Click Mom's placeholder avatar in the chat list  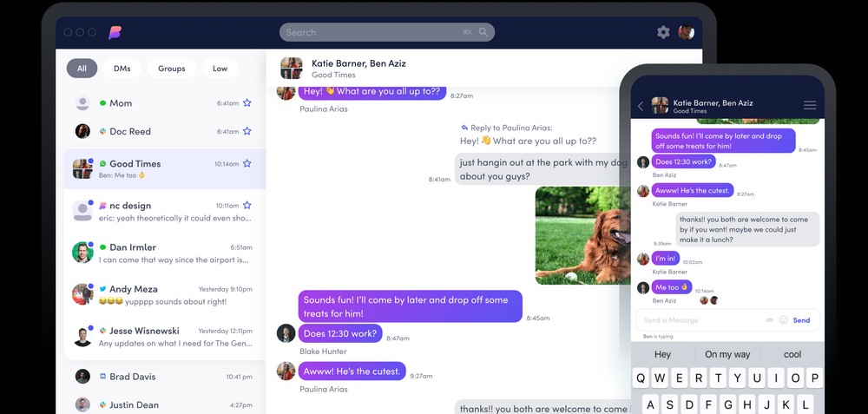(82, 103)
